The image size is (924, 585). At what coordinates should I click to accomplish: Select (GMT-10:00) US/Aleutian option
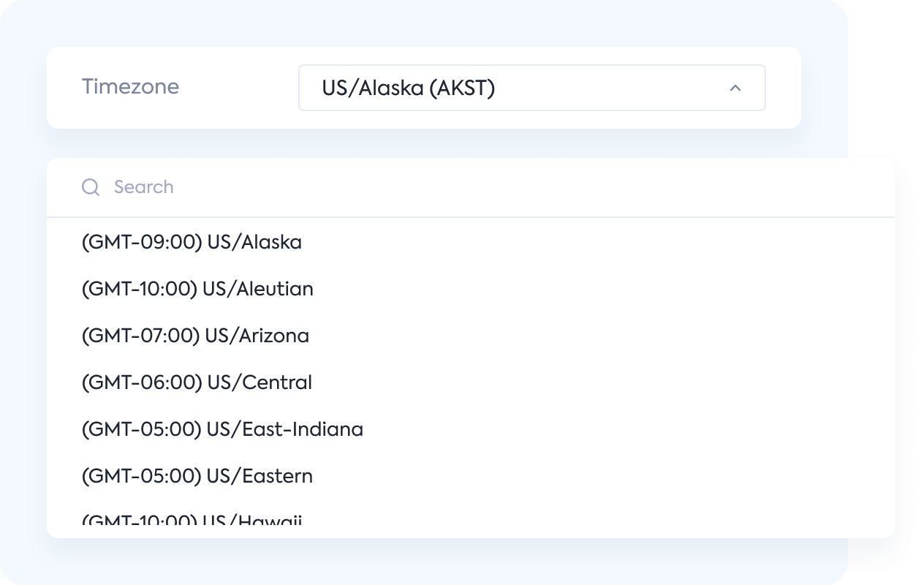coord(471,289)
